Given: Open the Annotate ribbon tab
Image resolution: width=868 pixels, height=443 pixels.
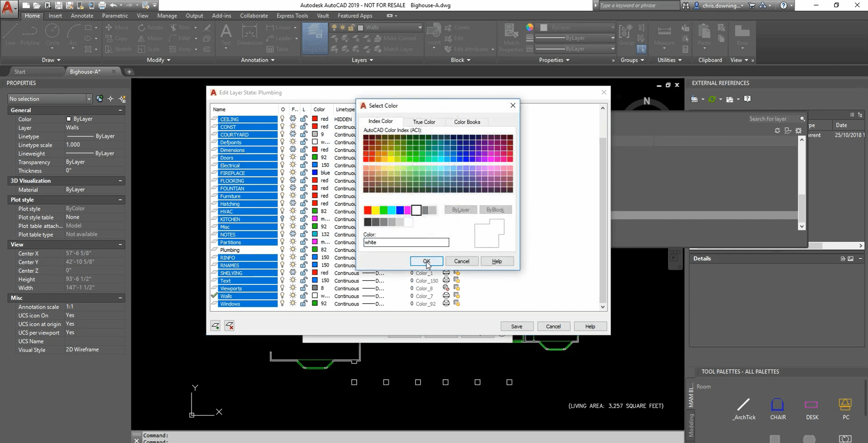Looking at the screenshot, I should pos(82,16).
